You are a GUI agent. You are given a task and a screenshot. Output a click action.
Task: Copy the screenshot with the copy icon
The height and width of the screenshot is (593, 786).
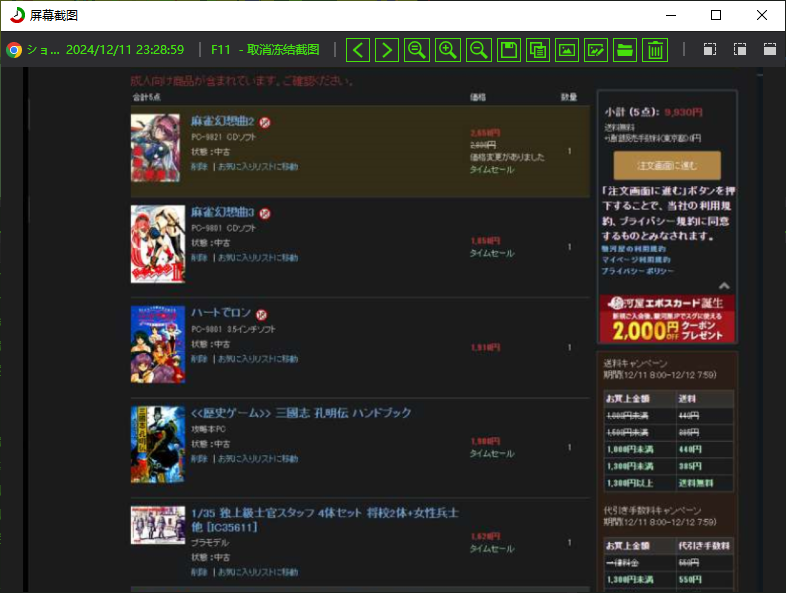(x=538, y=50)
